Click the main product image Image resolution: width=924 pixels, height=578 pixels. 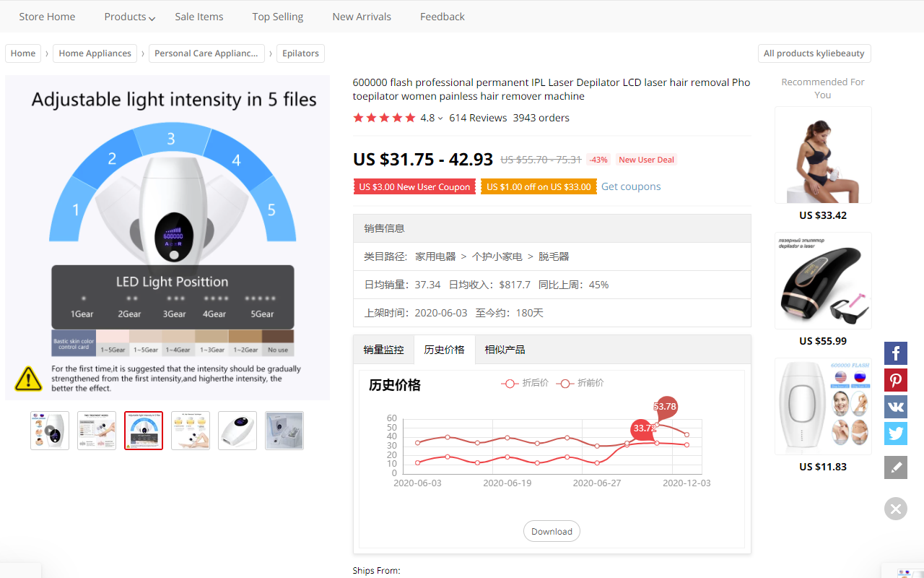click(x=167, y=238)
